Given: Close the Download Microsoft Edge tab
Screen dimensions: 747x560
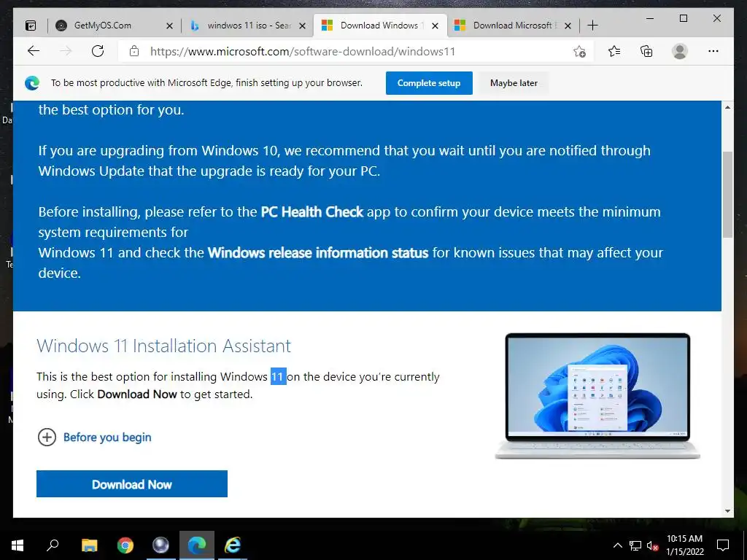Looking at the screenshot, I should (x=568, y=26).
